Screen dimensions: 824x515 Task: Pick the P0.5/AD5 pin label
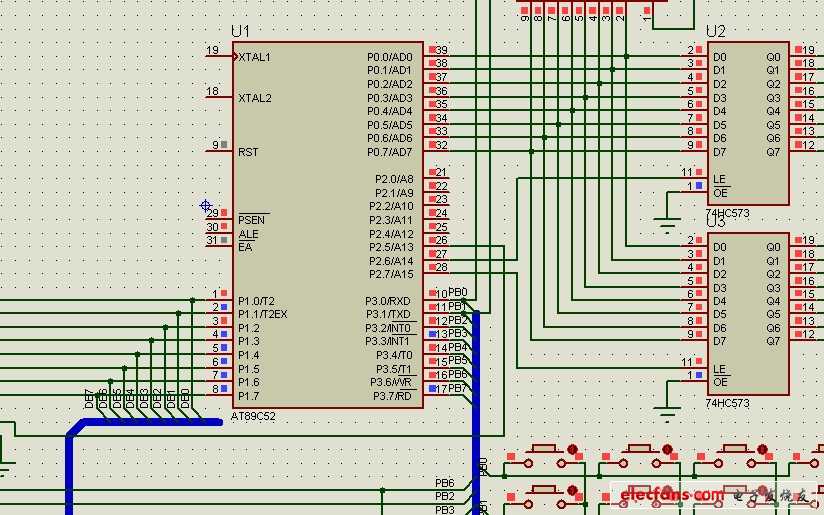pos(390,125)
